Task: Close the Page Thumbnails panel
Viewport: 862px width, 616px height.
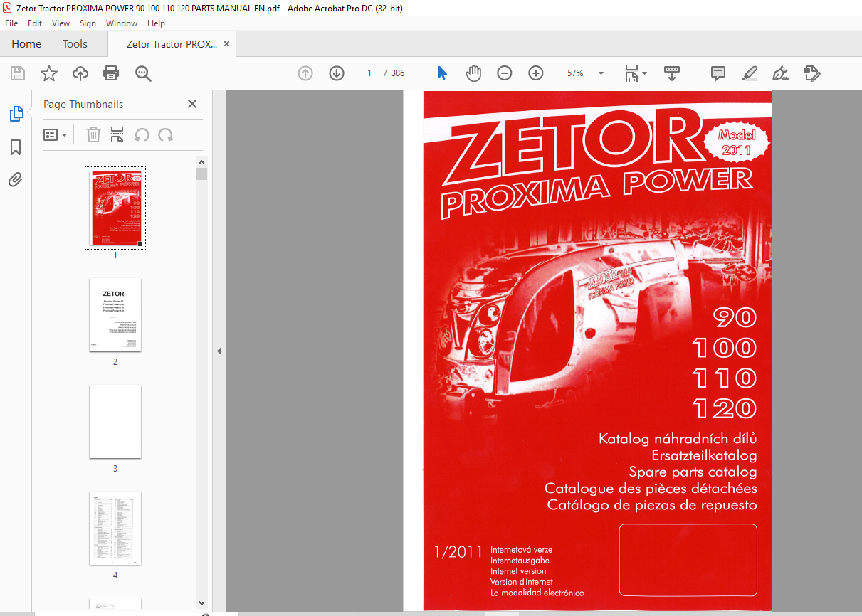Action: coord(192,104)
